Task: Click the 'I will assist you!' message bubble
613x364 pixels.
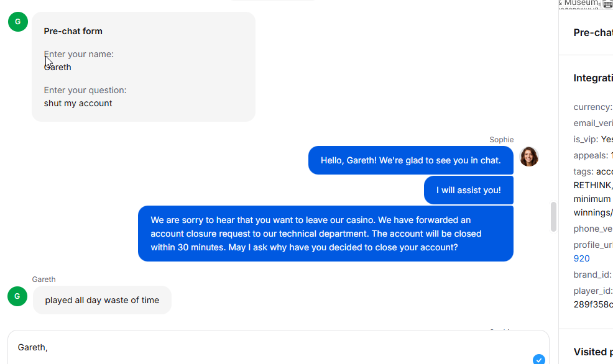Action: [468, 190]
